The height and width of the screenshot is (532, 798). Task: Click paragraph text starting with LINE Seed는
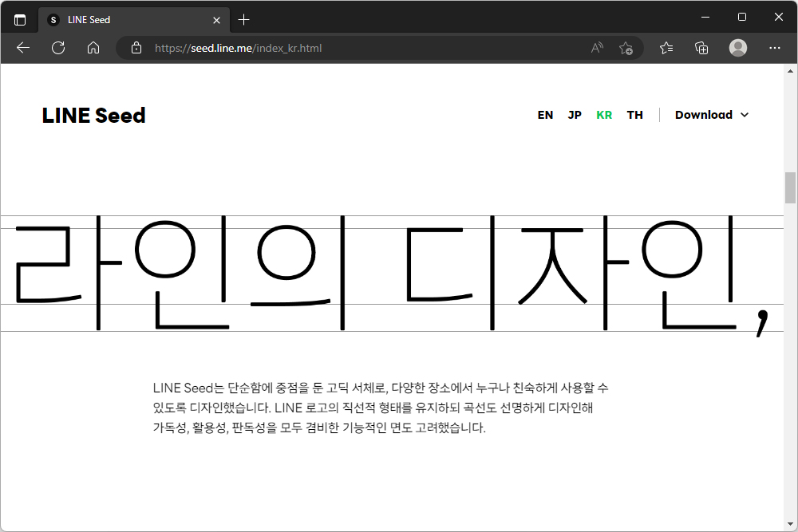coord(381,408)
